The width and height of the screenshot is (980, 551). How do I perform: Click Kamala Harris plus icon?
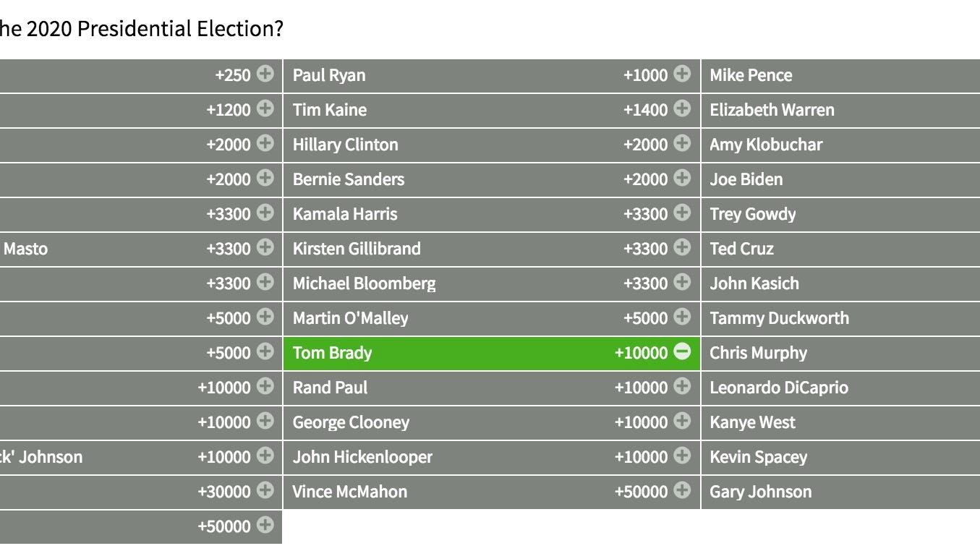682,213
